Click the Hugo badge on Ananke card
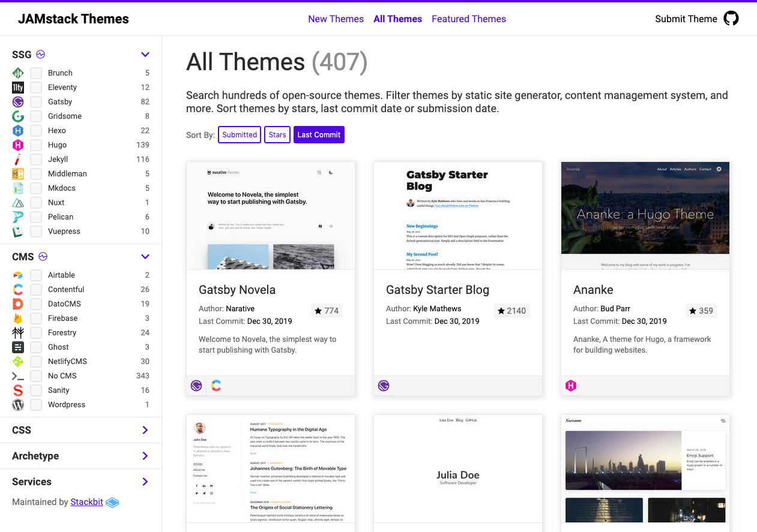This screenshot has height=532, width=757. [x=571, y=386]
